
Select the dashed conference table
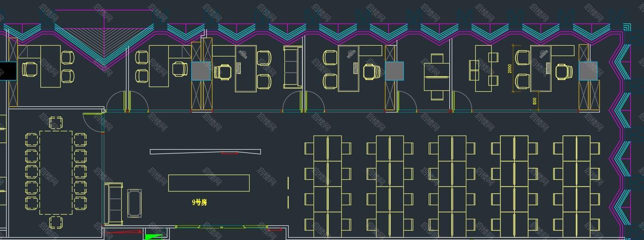pos(56,173)
